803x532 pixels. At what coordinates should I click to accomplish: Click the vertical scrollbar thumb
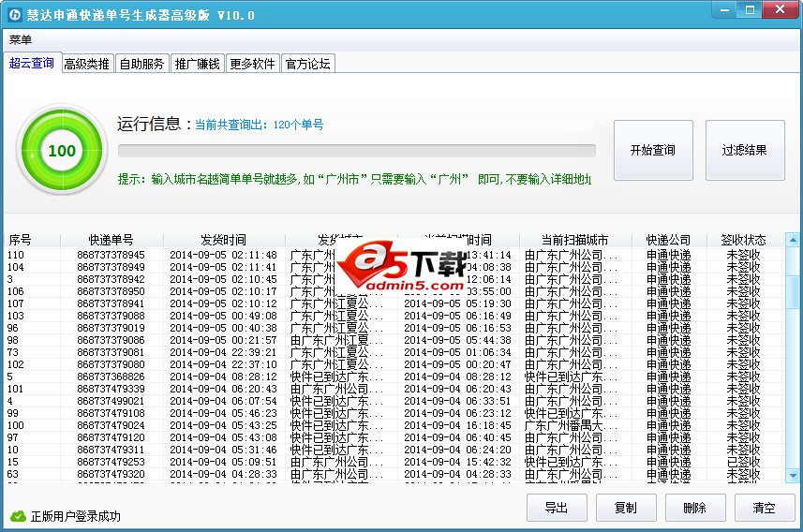click(x=793, y=292)
